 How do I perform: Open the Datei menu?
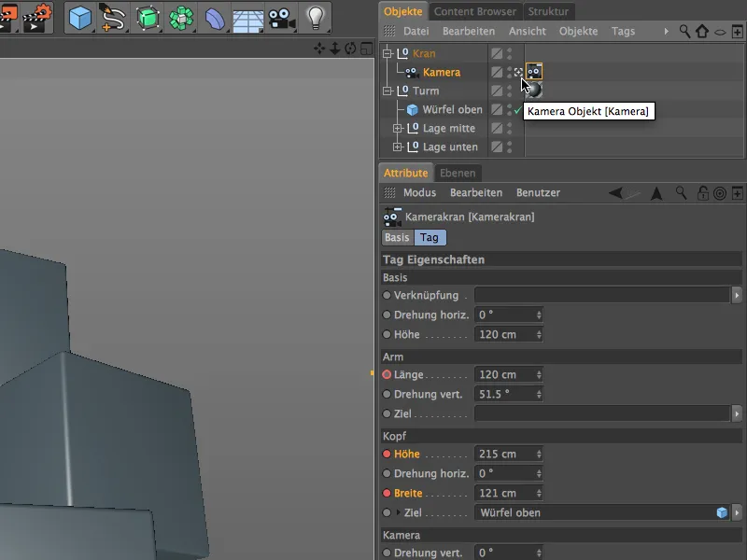pyautogui.click(x=416, y=32)
